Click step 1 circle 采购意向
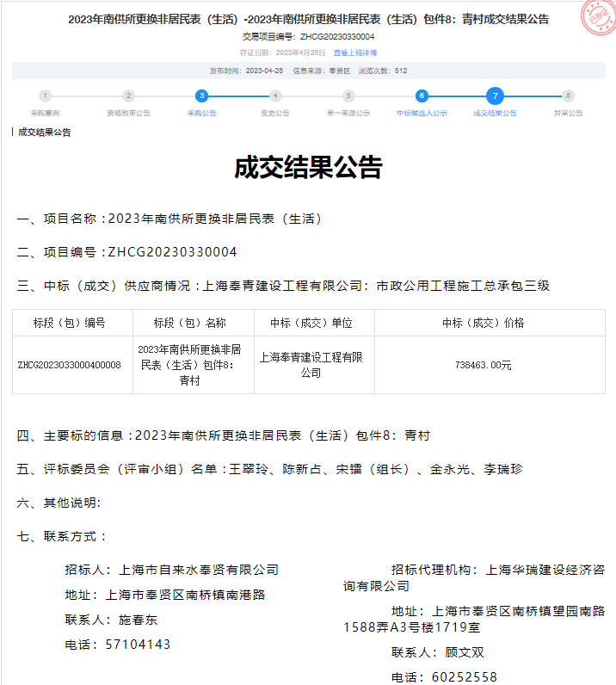The height and width of the screenshot is (685, 616). click(45, 96)
